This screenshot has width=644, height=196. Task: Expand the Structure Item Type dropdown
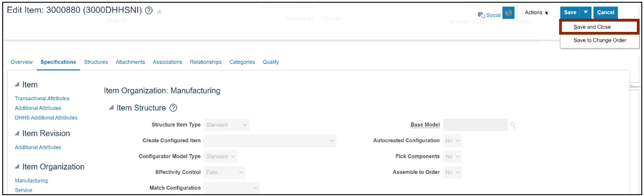pos(227,125)
